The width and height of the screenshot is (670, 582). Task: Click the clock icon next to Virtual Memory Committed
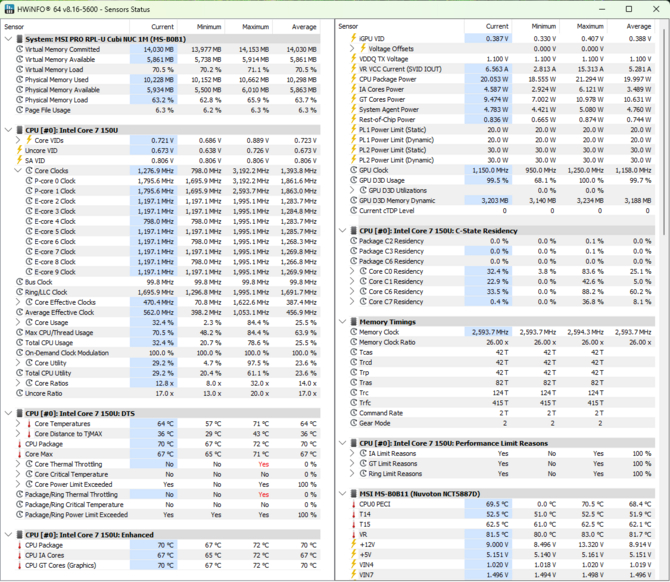20,49
